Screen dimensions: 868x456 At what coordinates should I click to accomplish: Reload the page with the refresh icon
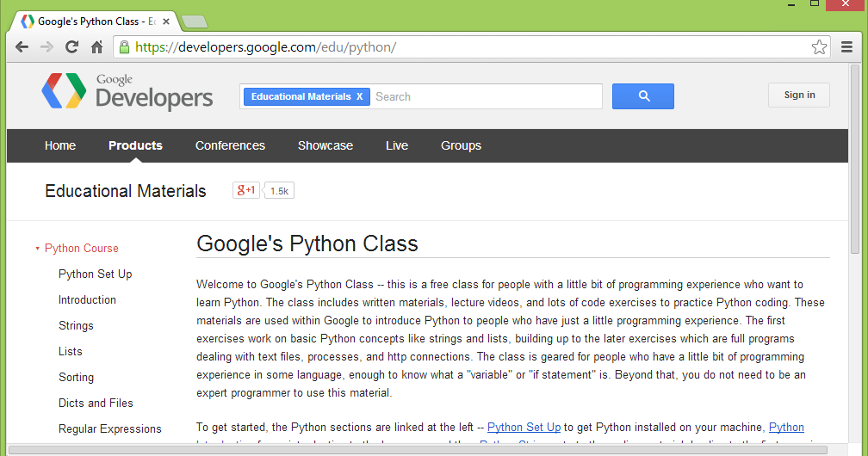tap(72, 47)
